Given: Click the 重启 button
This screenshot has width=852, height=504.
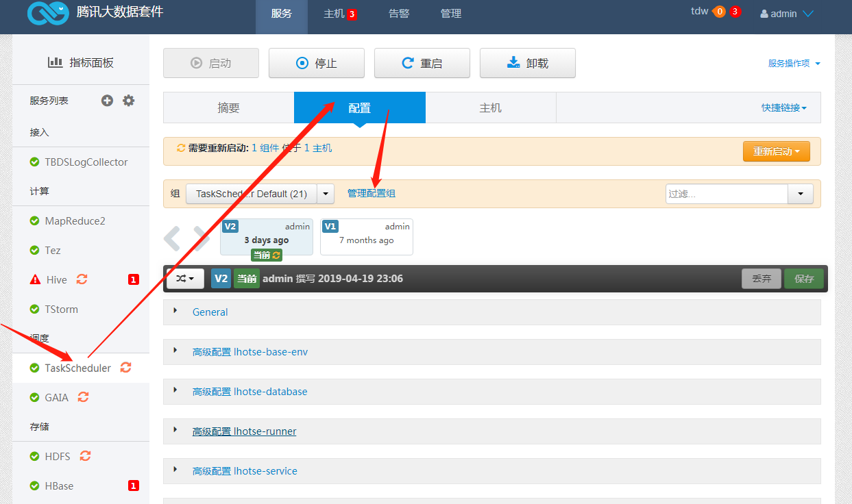Looking at the screenshot, I should coord(422,63).
